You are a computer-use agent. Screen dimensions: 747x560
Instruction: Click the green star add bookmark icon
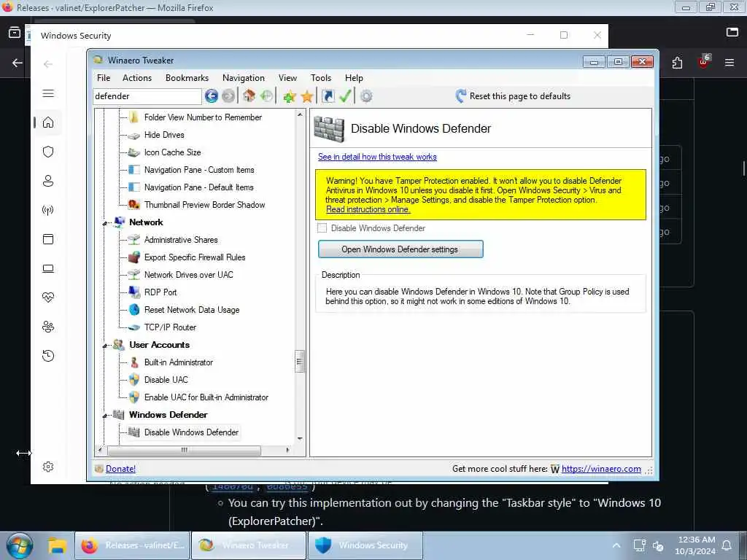point(289,97)
